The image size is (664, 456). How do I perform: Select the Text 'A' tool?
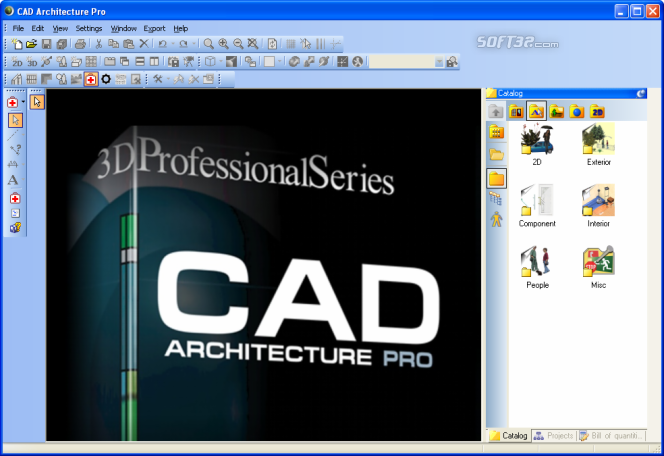coord(13,180)
